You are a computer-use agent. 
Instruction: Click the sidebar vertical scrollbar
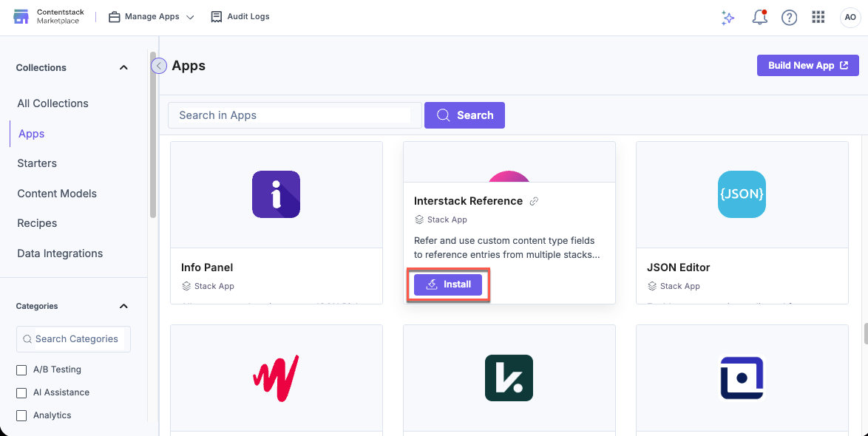pyautogui.click(x=153, y=135)
